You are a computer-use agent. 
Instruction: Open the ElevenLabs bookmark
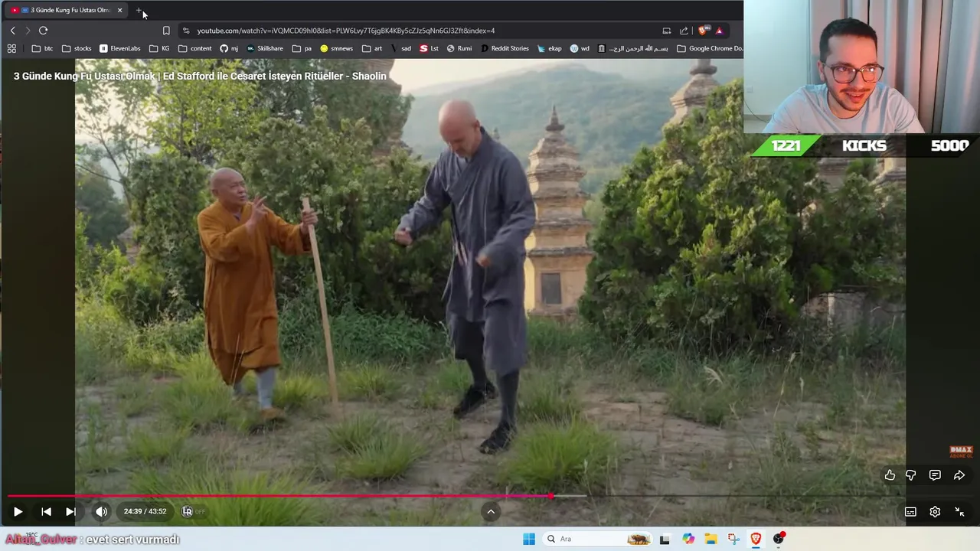(x=120, y=48)
